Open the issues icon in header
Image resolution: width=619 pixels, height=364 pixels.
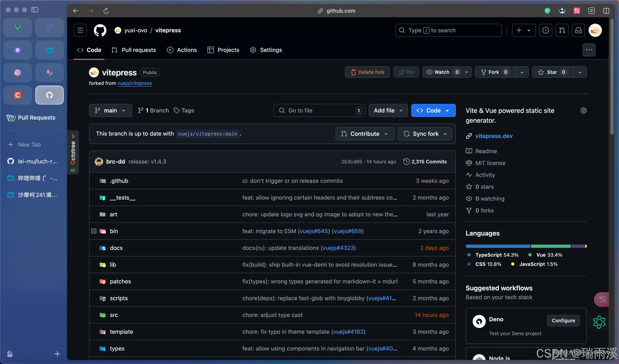[546, 30]
